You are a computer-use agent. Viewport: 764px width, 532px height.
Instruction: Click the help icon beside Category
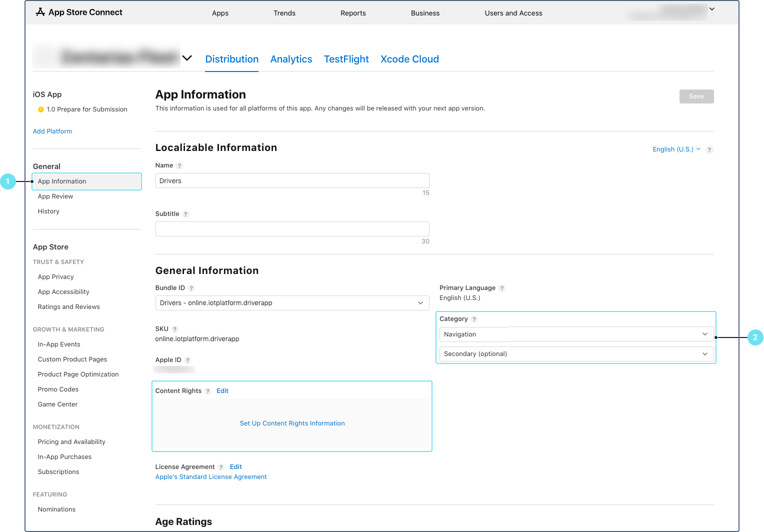pos(474,319)
